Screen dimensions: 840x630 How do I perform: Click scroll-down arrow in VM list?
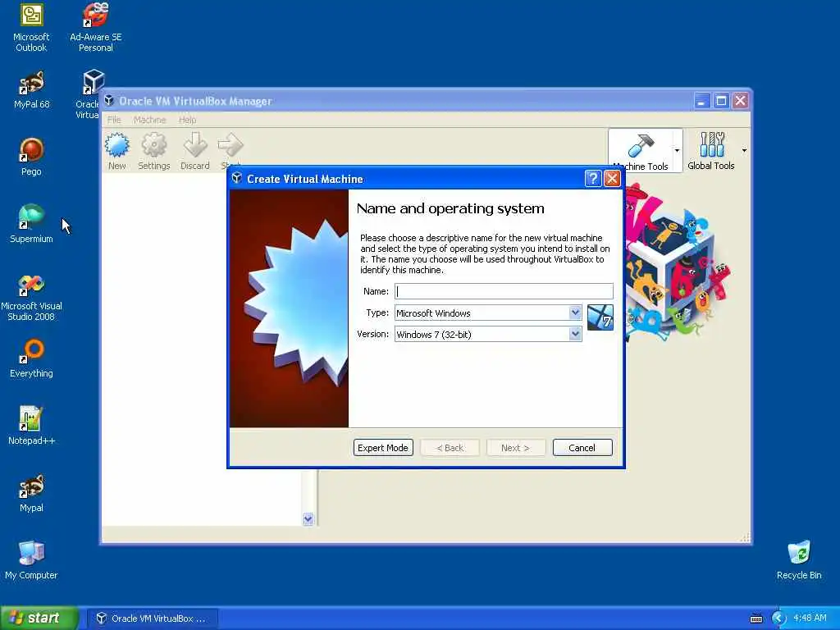pyautogui.click(x=308, y=518)
